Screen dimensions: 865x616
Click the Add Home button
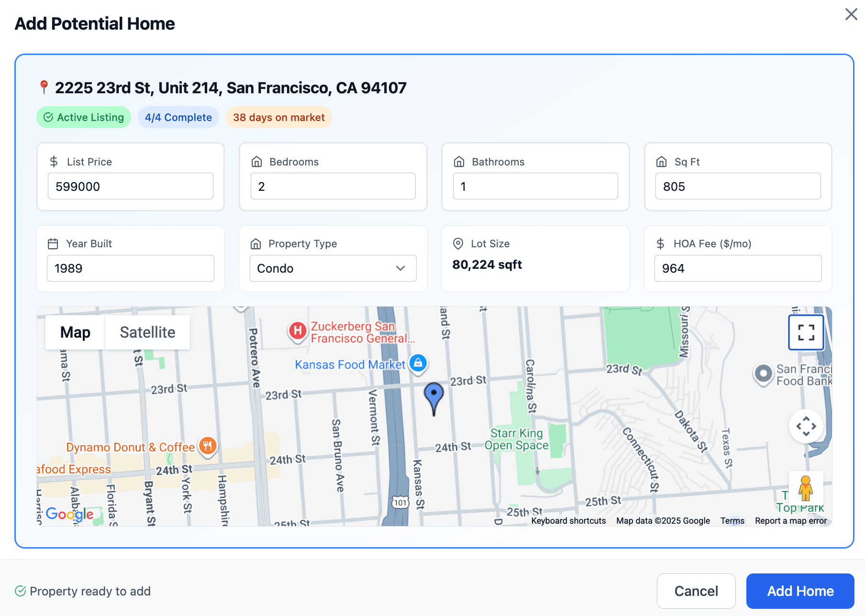[x=799, y=591]
